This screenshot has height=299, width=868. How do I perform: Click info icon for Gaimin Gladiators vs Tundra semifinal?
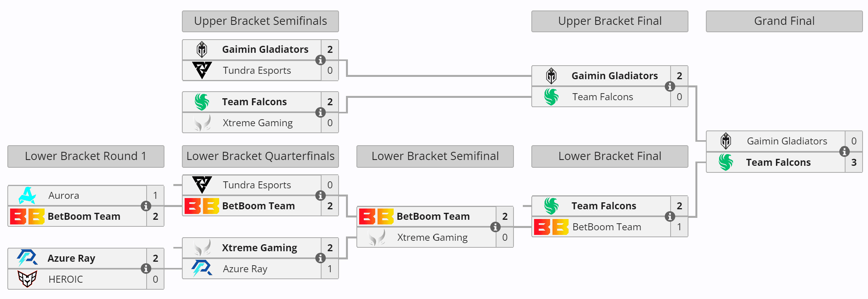point(320,60)
